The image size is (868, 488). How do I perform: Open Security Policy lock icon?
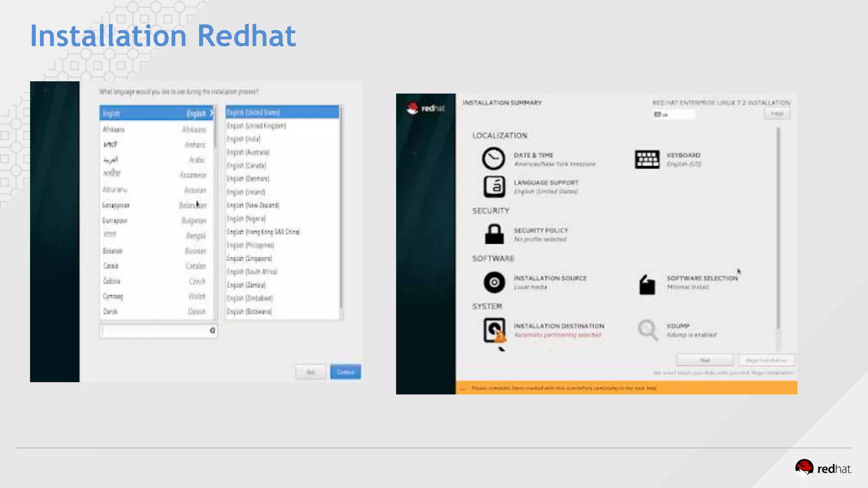[x=494, y=234]
